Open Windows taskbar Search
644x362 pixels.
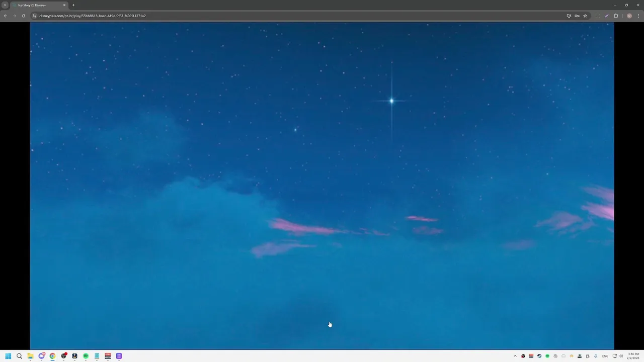(x=19, y=356)
